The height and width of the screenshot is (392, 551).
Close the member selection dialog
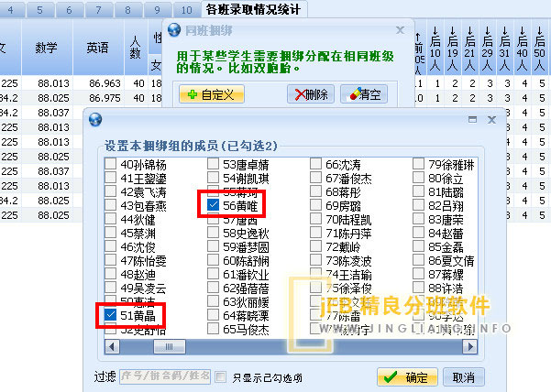(491, 120)
